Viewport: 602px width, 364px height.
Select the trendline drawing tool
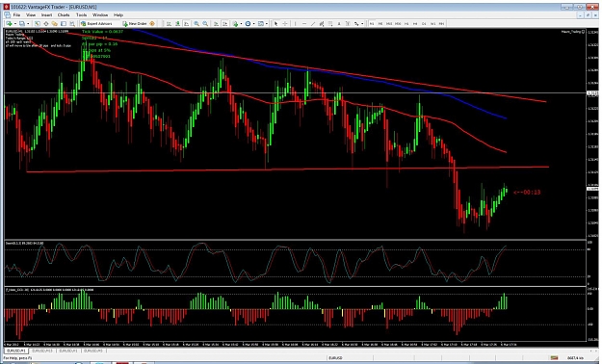(313, 23)
